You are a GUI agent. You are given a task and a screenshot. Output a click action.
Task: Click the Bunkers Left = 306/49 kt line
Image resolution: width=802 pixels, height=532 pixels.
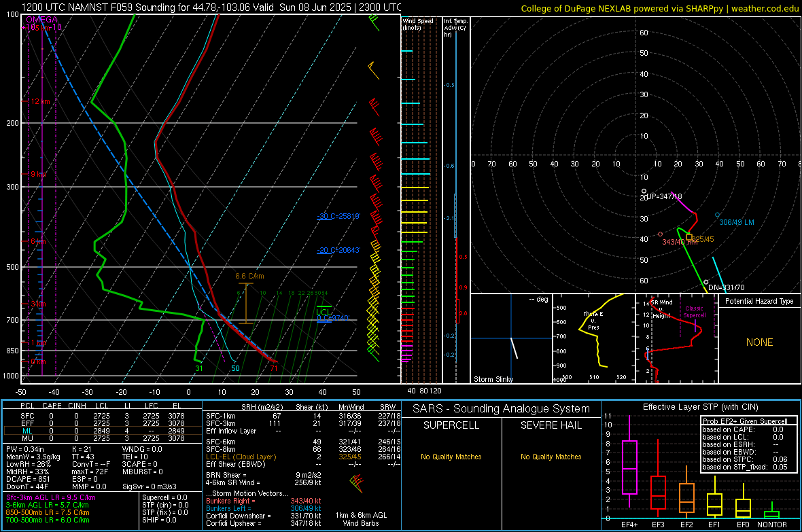[264, 508]
